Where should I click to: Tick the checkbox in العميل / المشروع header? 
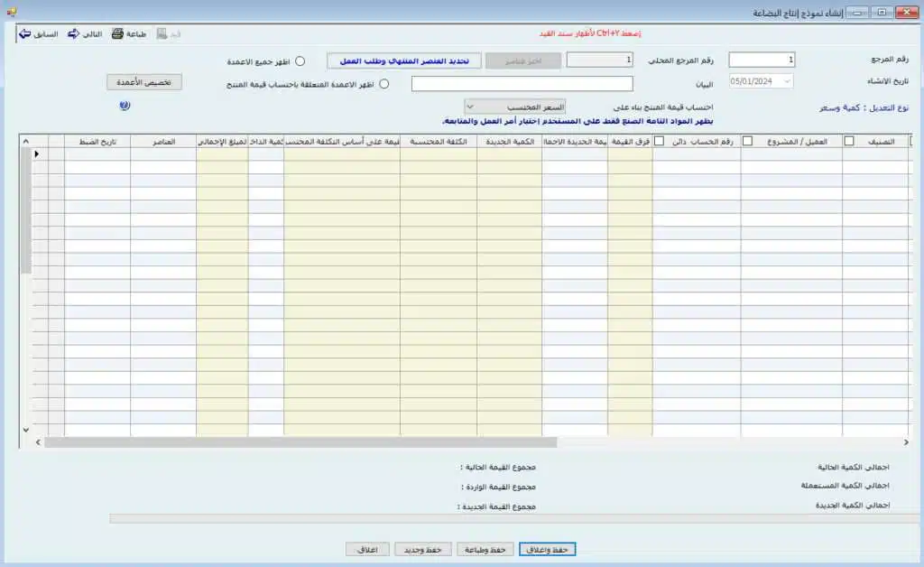(747, 141)
